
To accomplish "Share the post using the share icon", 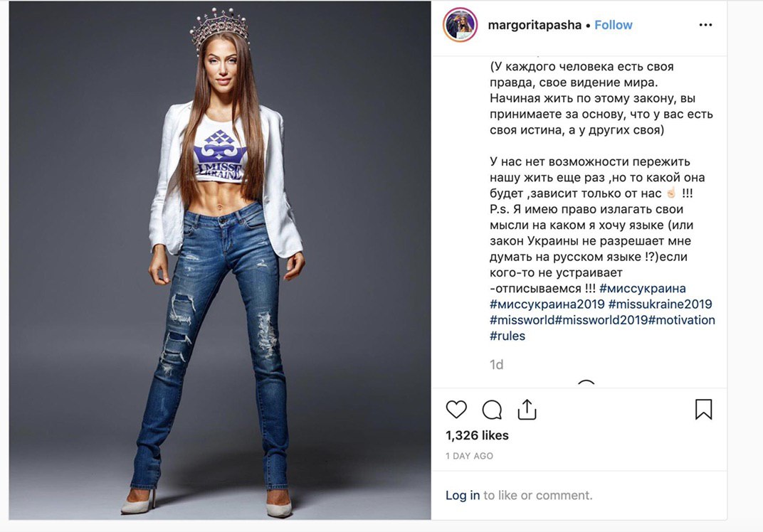I will 527,410.
